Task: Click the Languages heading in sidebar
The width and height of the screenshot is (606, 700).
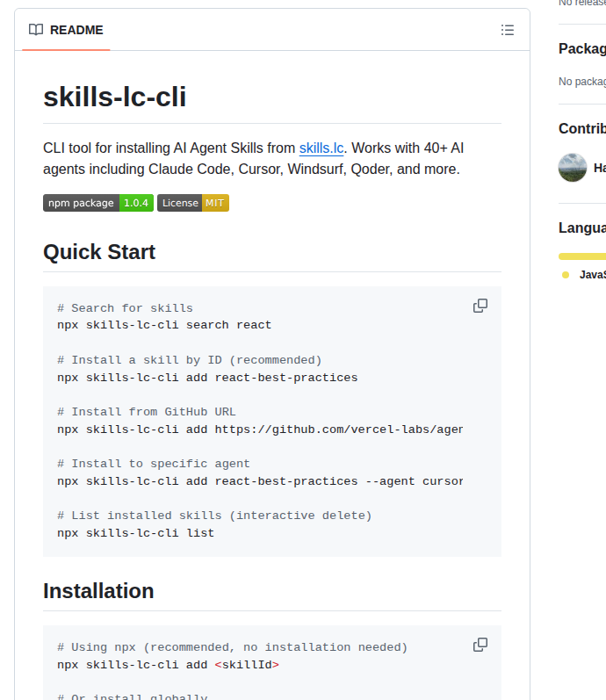Action: 582,227
